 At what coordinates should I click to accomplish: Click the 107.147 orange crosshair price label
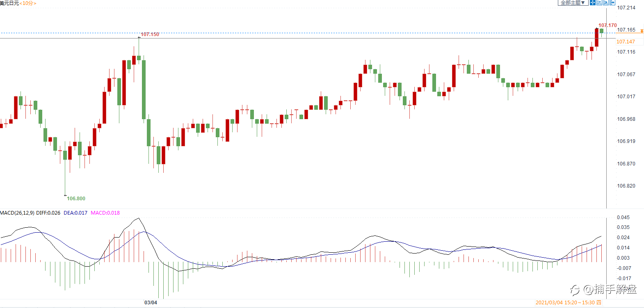click(626, 42)
